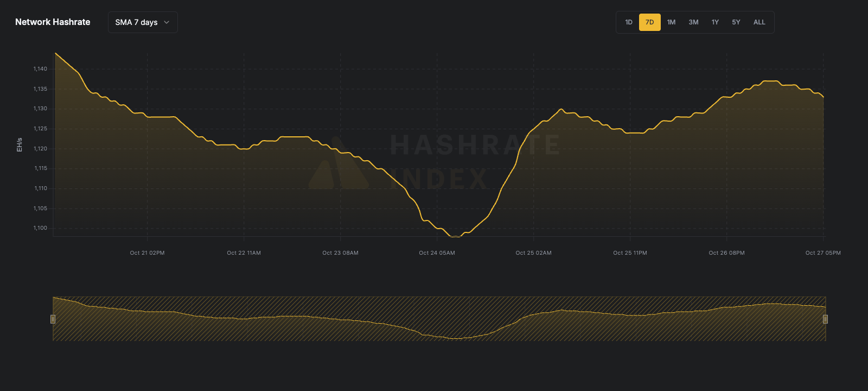View ALL hashrate history
Viewport: 868px width, 391px height.
759,22
